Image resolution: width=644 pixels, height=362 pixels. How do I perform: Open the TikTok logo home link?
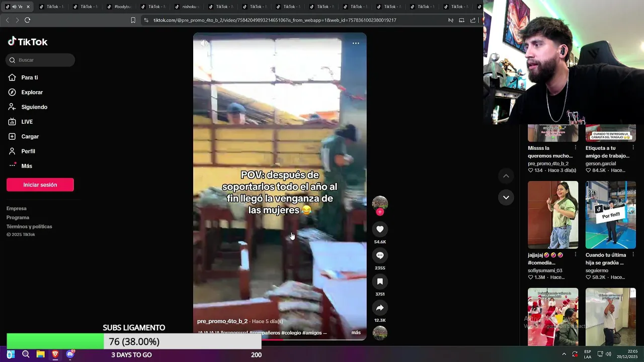pos(28,42)
